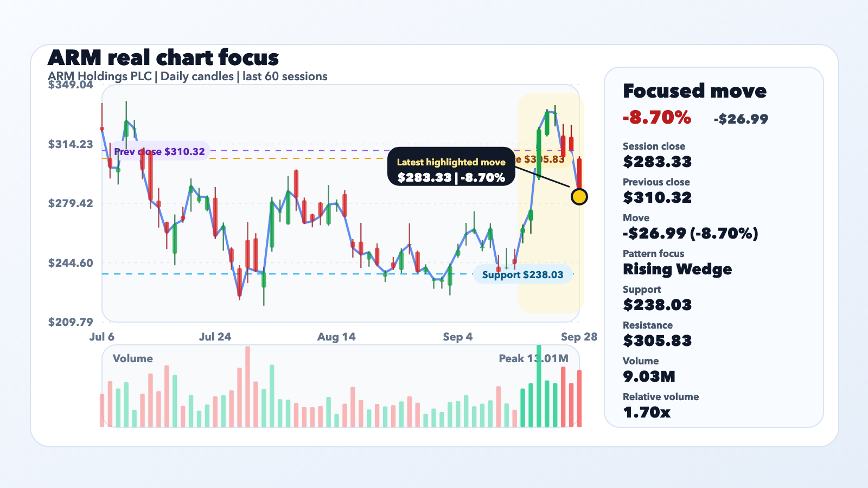This screenshot has width=868, height=488.
Task: Click the Sep 4 date axis label
Action: (x=457, y=337)
